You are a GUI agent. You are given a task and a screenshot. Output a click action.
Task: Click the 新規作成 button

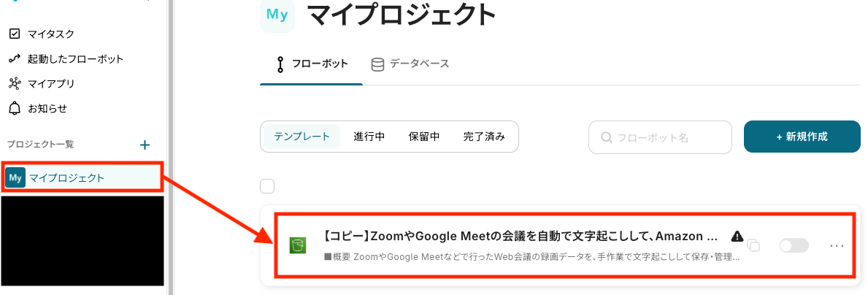[802, 137]
